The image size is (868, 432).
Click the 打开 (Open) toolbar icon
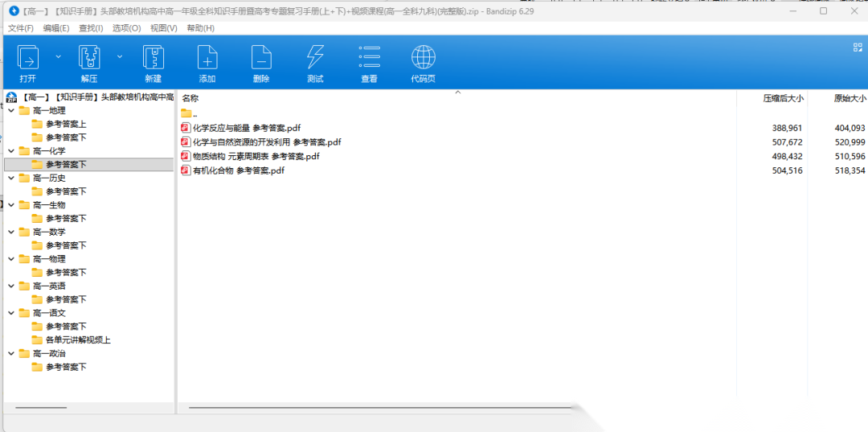[x=28, y=59]
